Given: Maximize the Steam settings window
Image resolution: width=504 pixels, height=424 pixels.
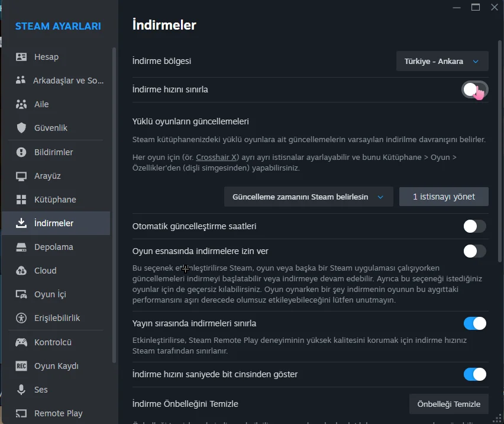Looking at the screenshot, I should pos(476,7).
